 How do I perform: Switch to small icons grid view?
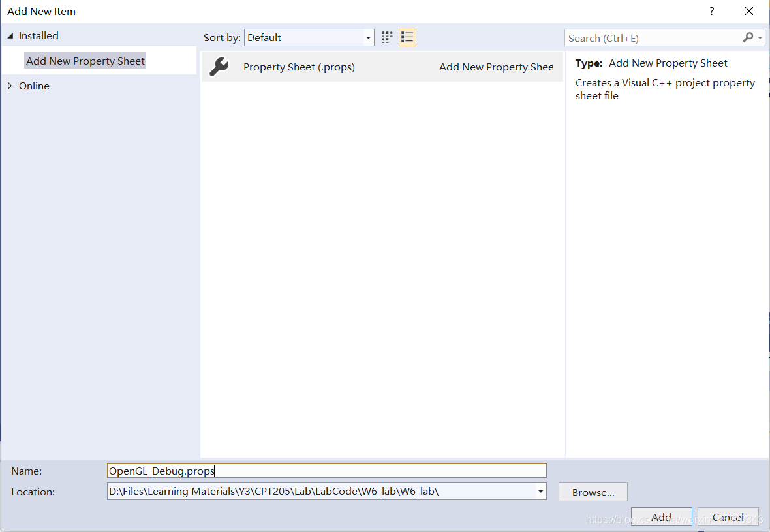[x=387, y=37]
